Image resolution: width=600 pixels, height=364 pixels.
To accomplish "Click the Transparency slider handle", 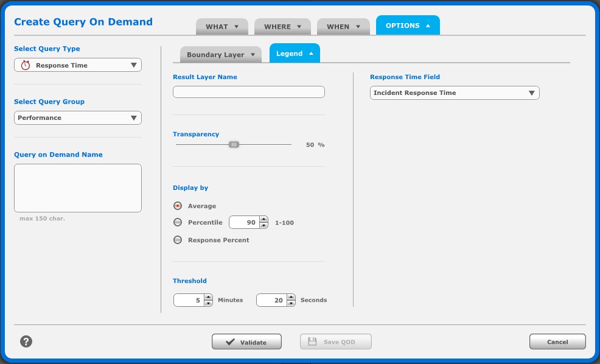I will point(234,144).
